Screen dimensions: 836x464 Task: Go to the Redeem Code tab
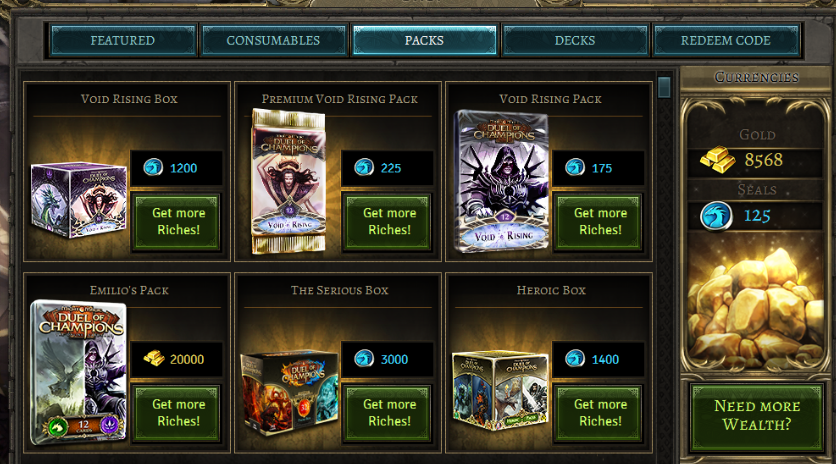tap(726, 40)
